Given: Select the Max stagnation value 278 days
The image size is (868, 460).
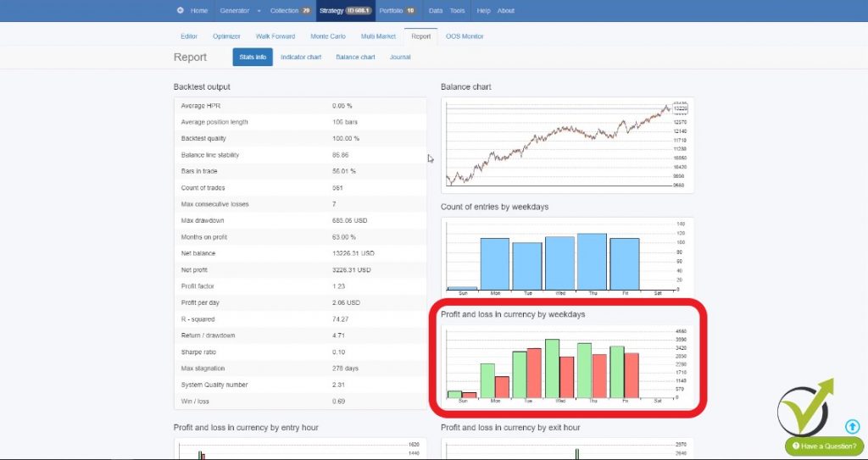Looking at the screenshot, I should pyautogui.click(x=346, y=369).
